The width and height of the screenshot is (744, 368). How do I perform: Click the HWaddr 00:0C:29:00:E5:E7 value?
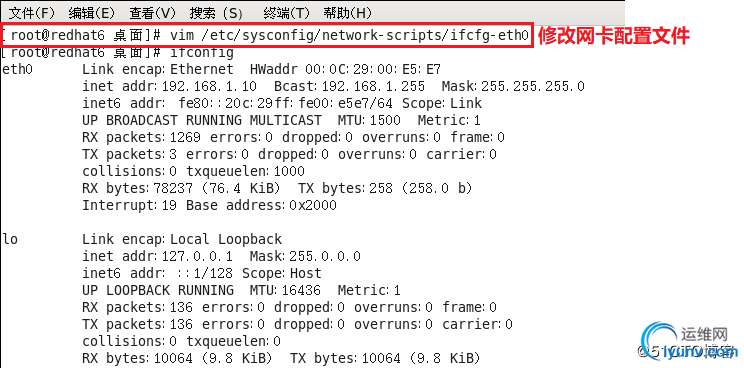(345, 70)
